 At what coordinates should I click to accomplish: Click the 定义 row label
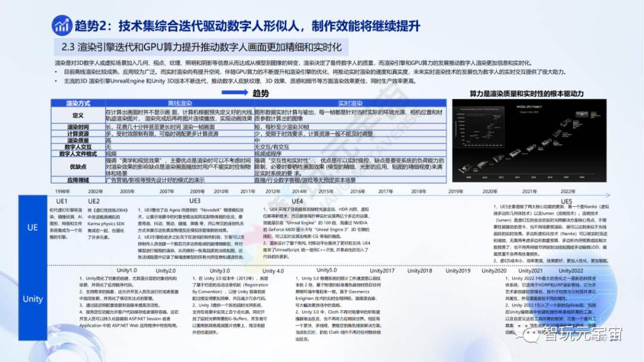click(x=78, y=116)
